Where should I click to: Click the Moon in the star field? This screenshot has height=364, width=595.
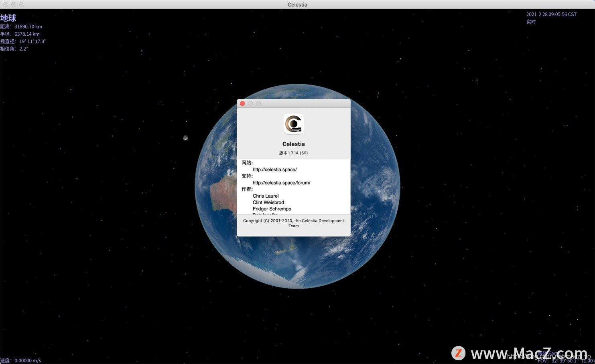tap(185, 138)
